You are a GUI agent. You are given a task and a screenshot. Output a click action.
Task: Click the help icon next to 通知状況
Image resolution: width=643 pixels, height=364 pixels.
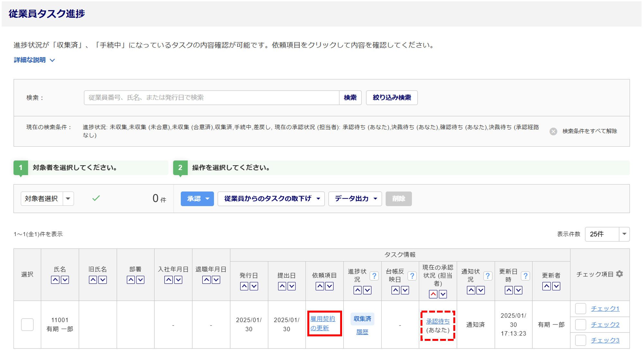pyautogui.click(x=487, y=276)
